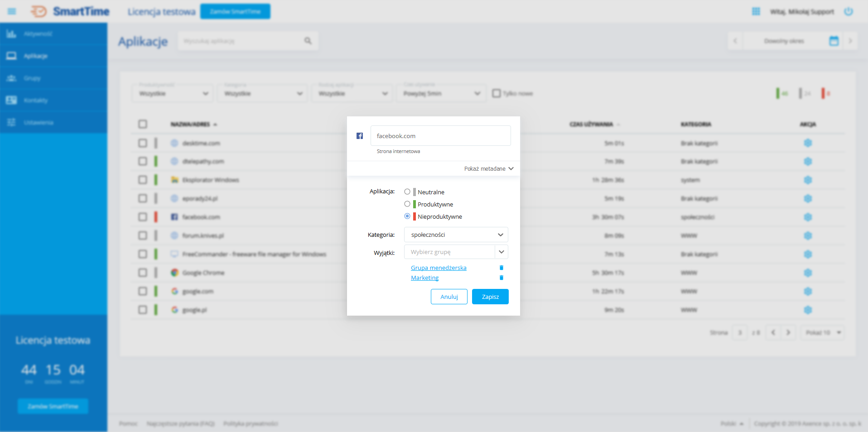The image size is (868, 432).
Task: Click the hamburger menu icon top left
Action: 12,11
